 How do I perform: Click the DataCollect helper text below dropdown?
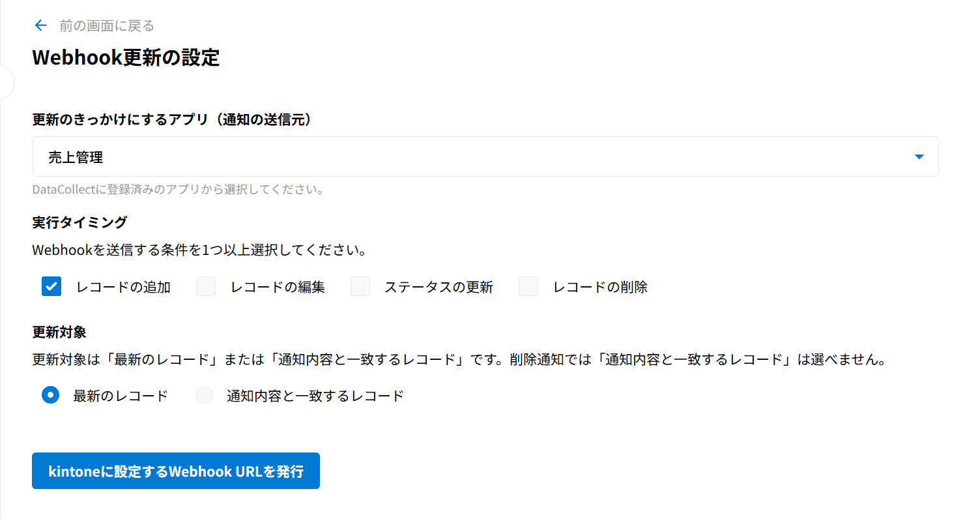[178, 190]
